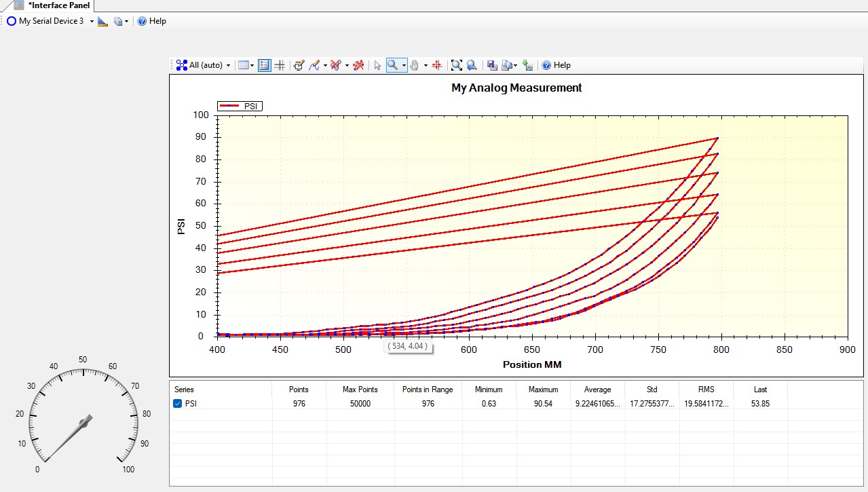The image size is (868, 492).
Task: Open the My Serial Device 3 dropdown arrow
Action: [92, 21]
